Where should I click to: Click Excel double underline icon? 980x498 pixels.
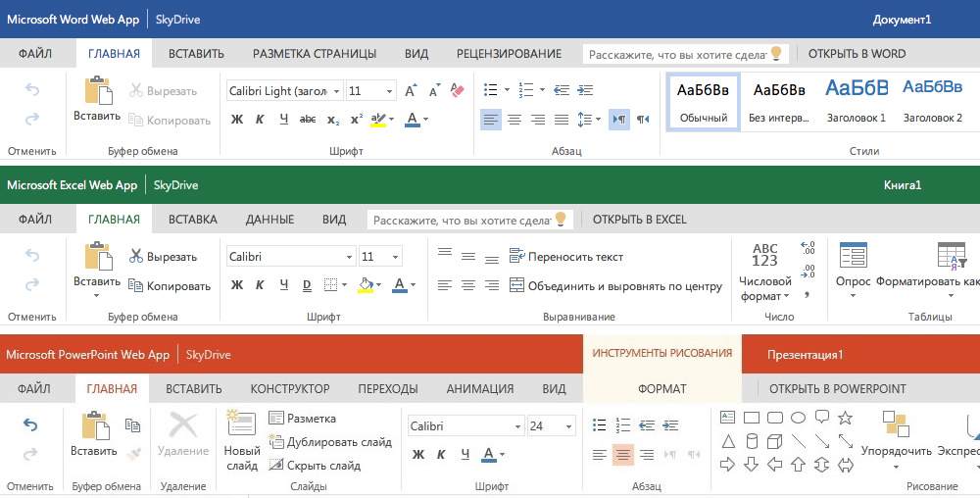(307, 285)
